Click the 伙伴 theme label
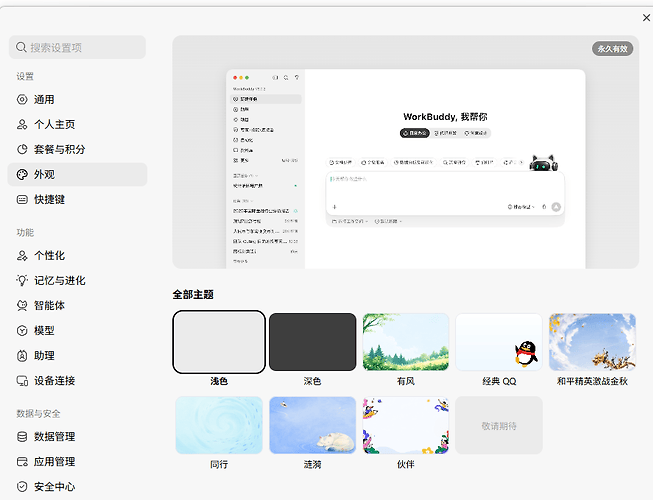 point(406,465)
